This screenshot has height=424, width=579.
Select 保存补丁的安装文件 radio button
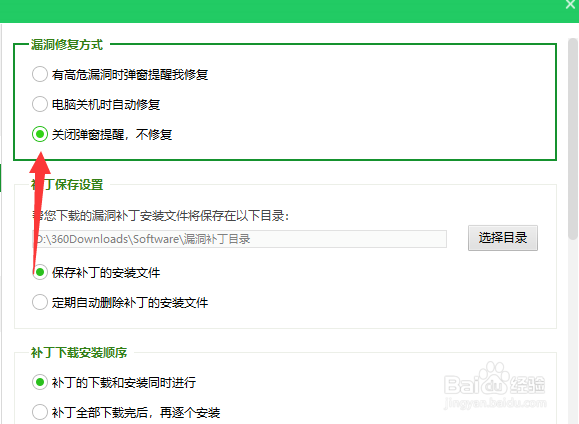point(40,273)
